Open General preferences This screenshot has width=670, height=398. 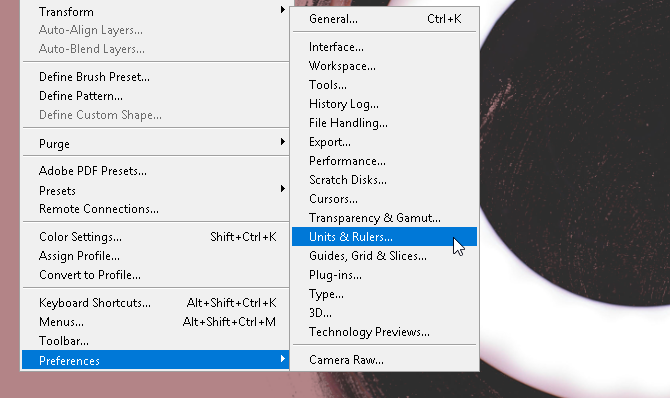click(x=384, y=19)
